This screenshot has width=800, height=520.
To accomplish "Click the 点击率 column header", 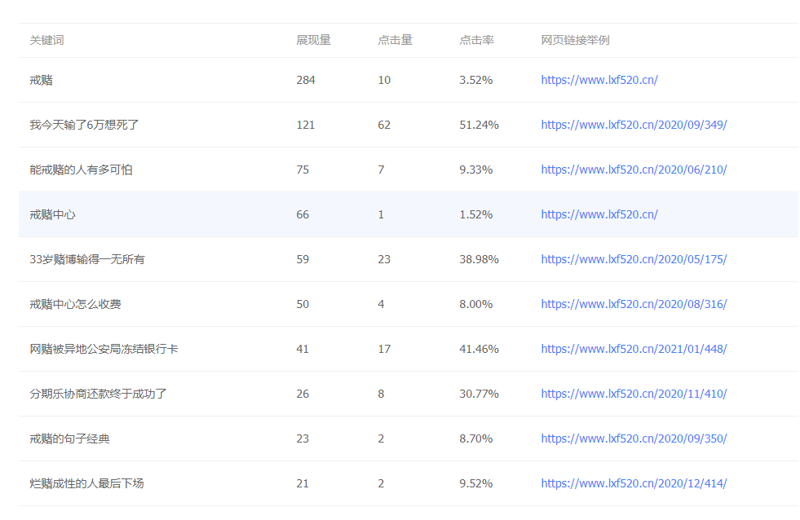I will point(476,40).
